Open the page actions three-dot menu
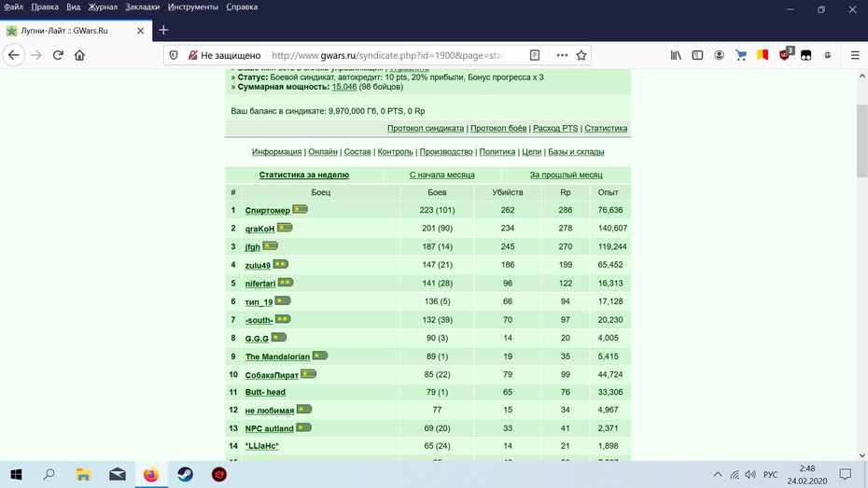868x488 pixels. 562,55
